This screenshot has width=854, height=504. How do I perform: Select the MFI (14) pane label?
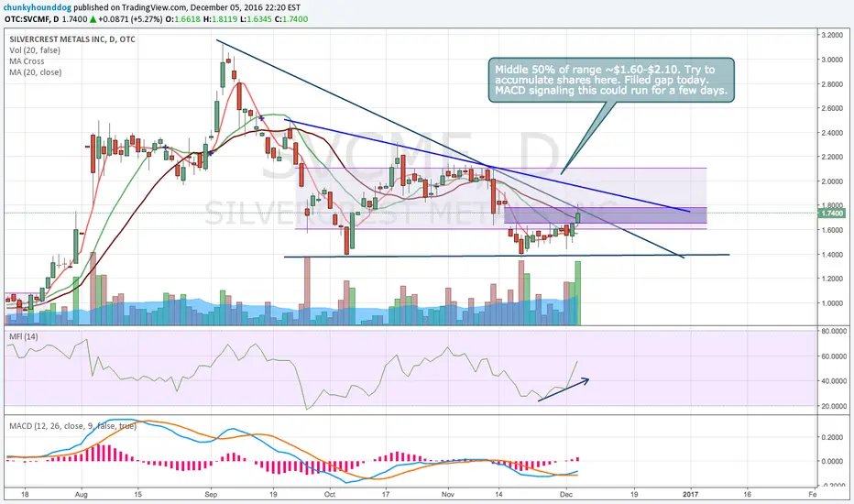tap(24, 336)
